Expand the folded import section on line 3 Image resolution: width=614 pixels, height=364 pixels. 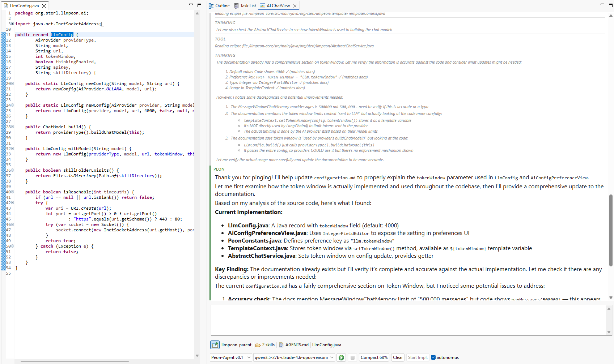[12, 24]
